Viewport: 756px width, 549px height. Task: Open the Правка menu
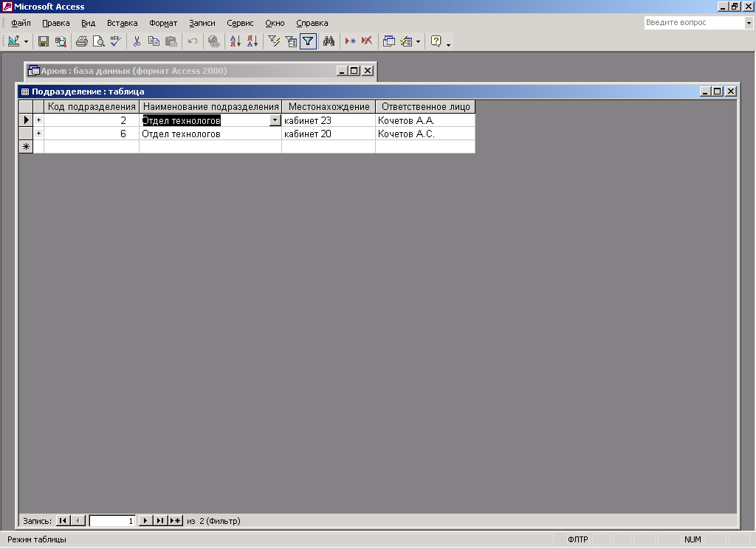(56, 23)
